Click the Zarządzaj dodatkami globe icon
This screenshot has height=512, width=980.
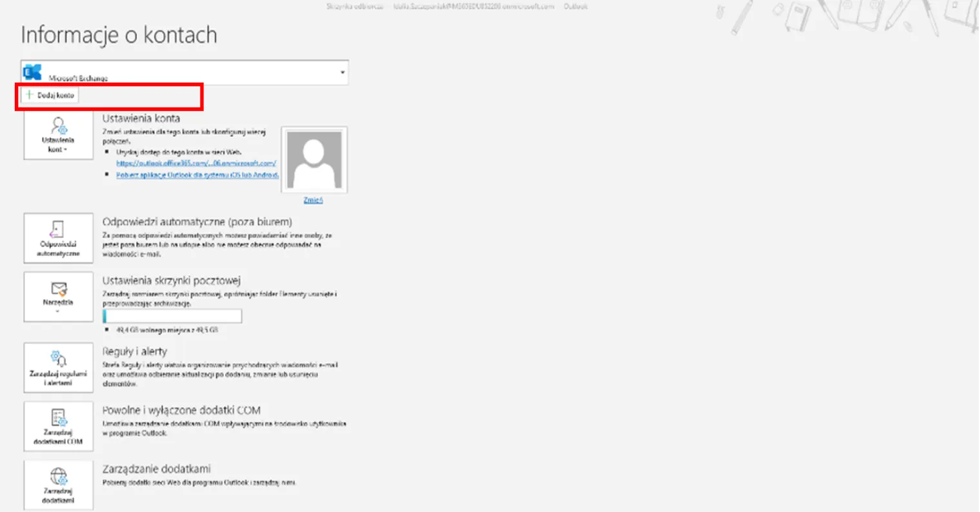[59, 476]
